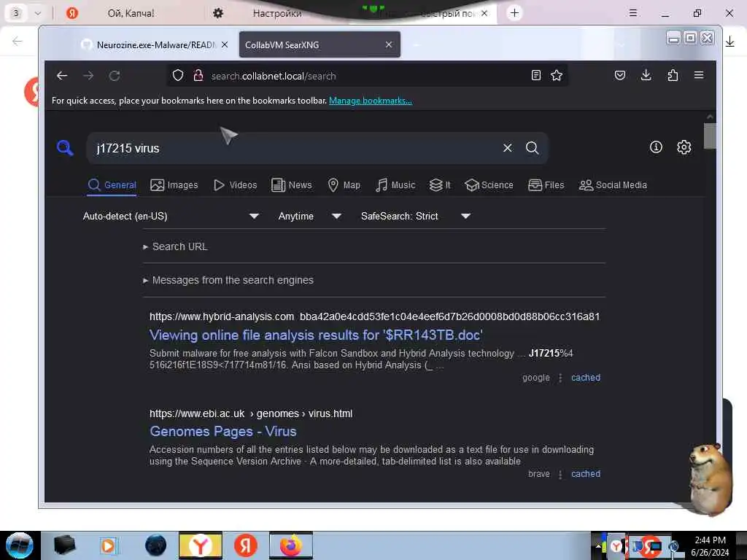Save page to Pocket
Viewport: 747px width, 560px height.
point(620,75)
